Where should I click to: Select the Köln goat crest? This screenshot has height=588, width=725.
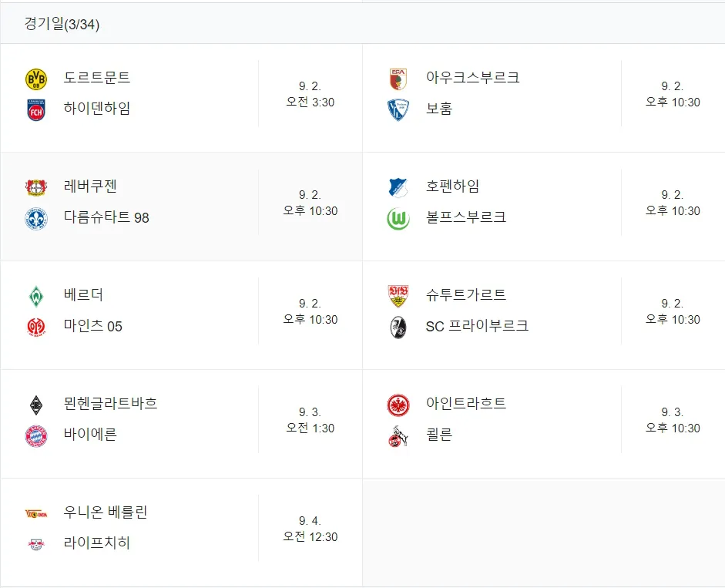point(398,436)
